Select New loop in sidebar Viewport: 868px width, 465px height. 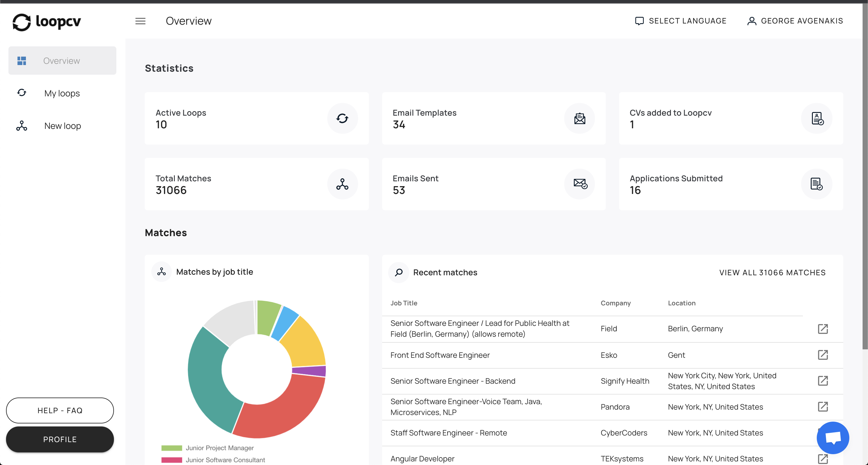pos(62,126)
